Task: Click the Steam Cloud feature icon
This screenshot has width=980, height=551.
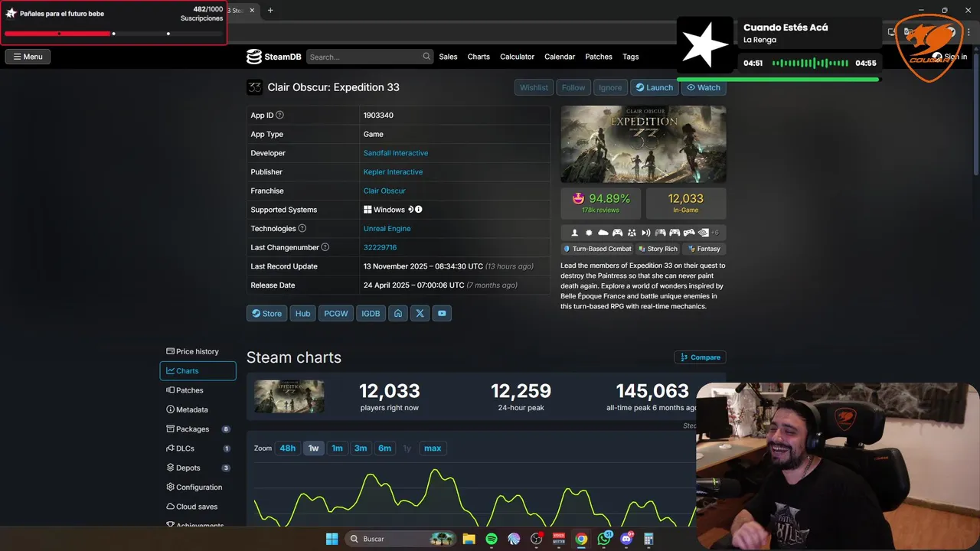Action: [603, 233]
